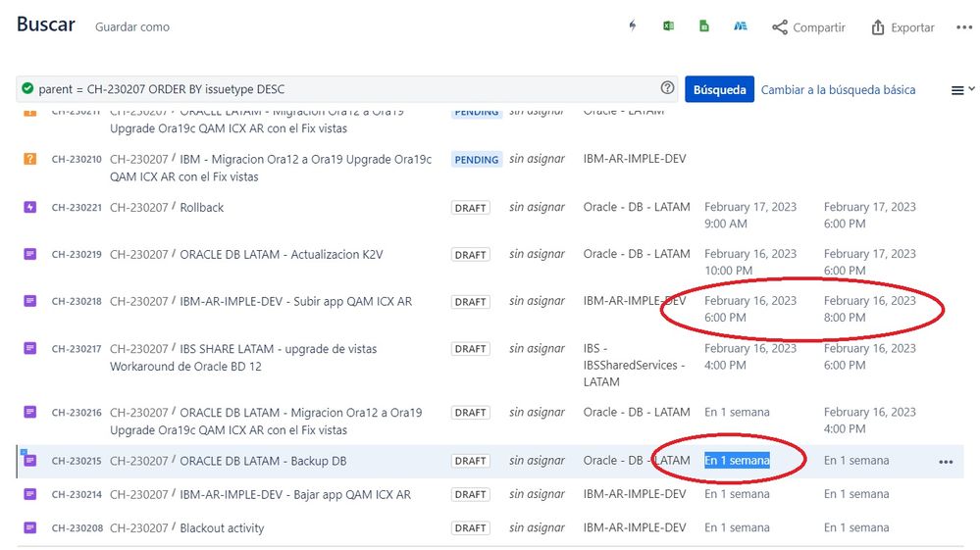Viewport: 980px width, 550px height.
Task: Click DRAFT status of Rollback row
Action: tap(470, 208)
